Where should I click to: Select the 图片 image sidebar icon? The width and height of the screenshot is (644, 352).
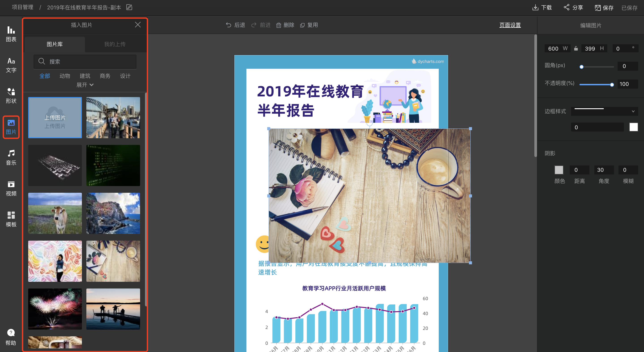[x=11, y=127]
